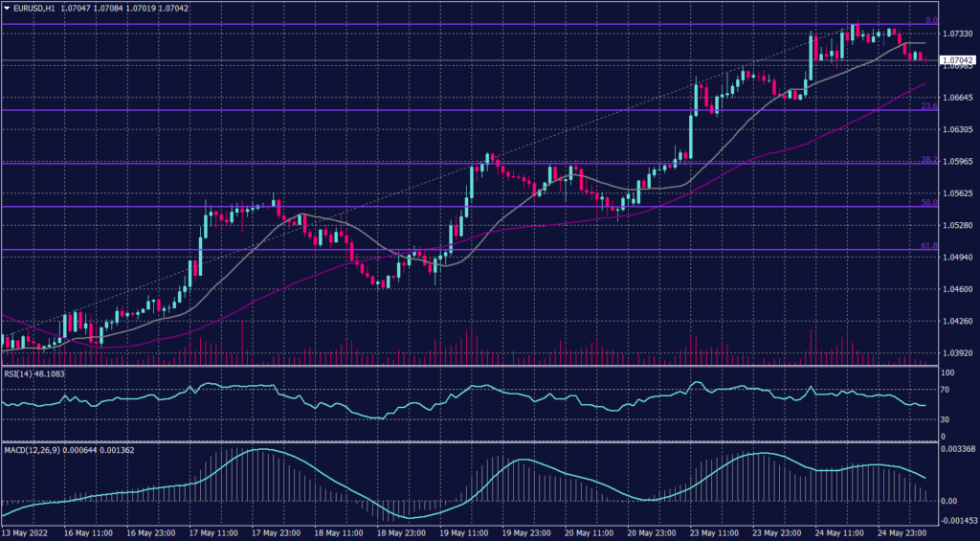Click the MACD 0.00 zero level label
This screenshot has height=541, width=980.
[950, 501]
